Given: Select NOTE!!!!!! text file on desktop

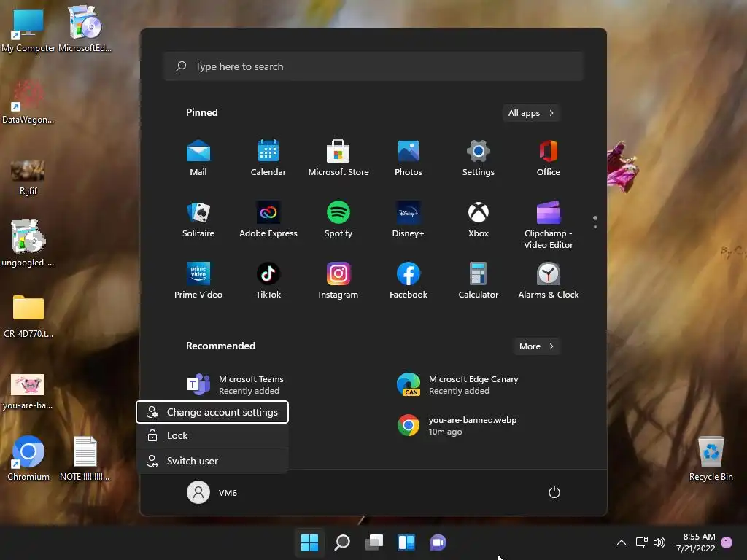Looking at the screenshot, I should 85,458.
